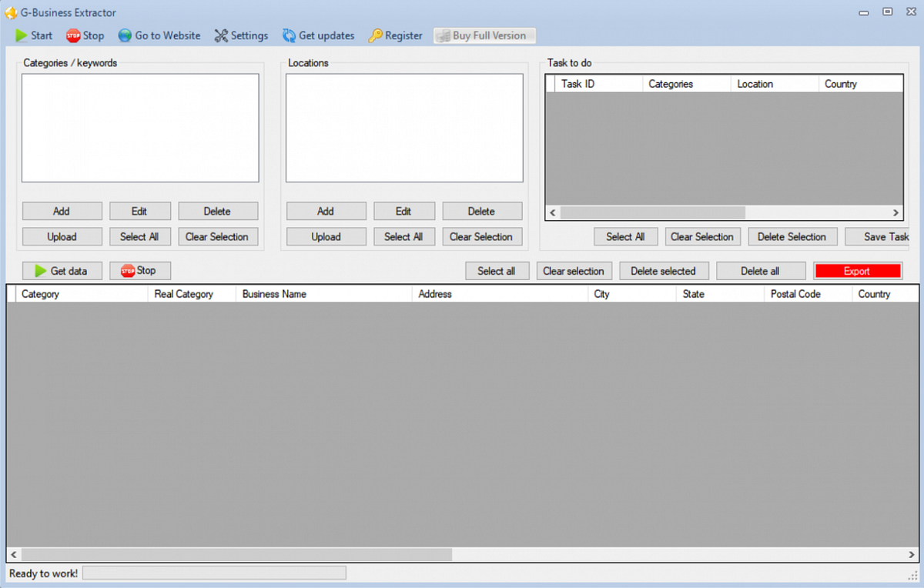
Task: Check for updates with the Get updates icon
Action: coord(290,35)
